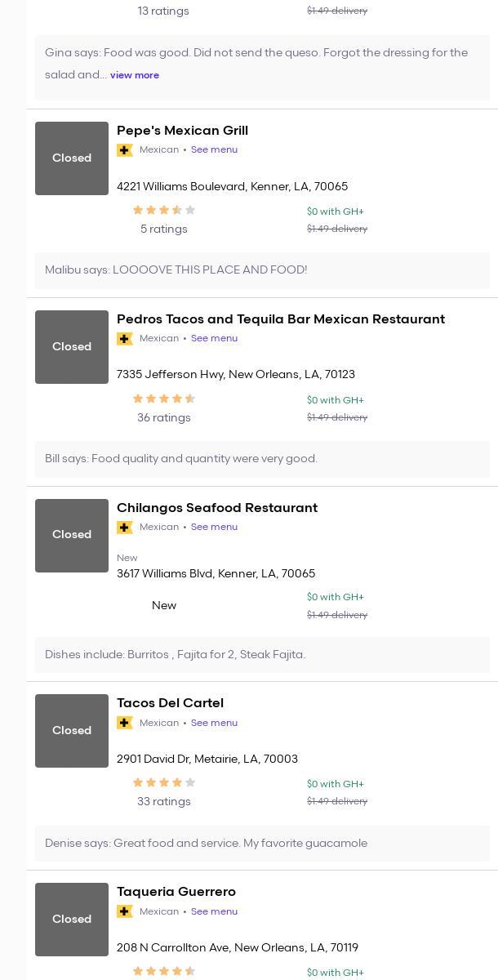The width and height of the screenshot is (498, 980).
Task: Open See menu for Taqueria Guerrero
Action: 214,911
